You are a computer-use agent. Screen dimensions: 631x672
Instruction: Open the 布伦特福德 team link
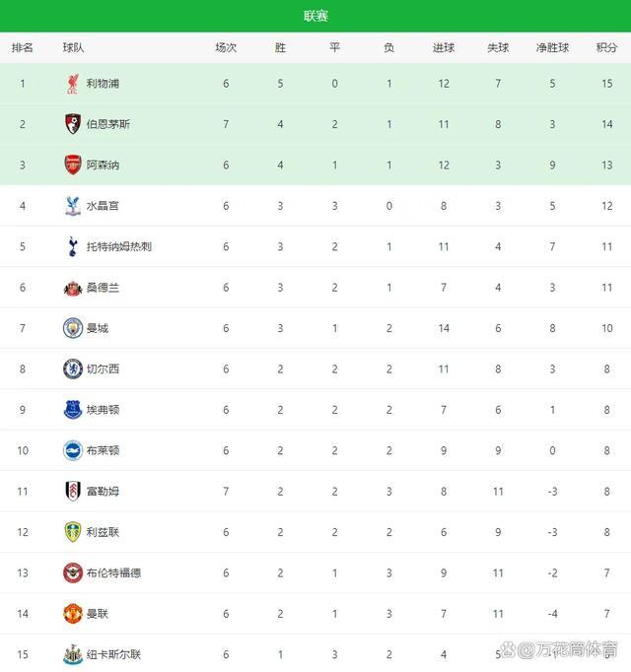tap(113, 572)
